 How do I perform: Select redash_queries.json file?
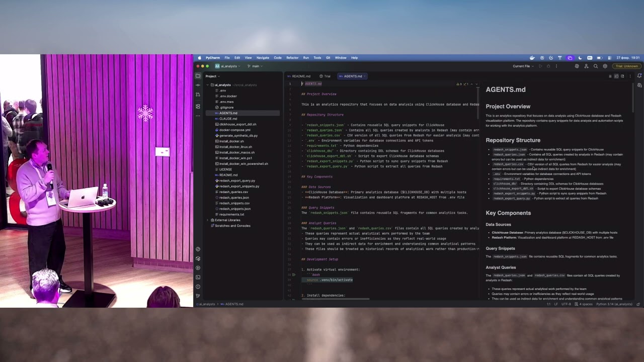[232, 198]
